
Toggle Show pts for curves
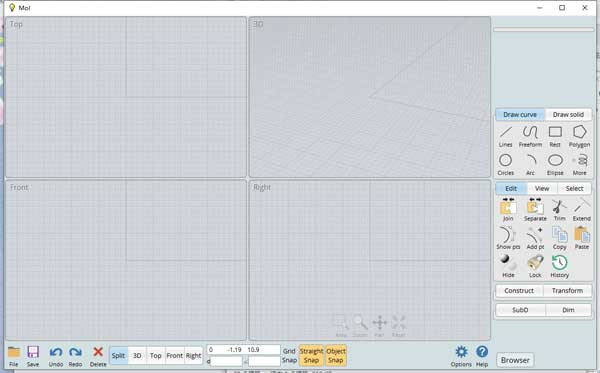[508, 238]
